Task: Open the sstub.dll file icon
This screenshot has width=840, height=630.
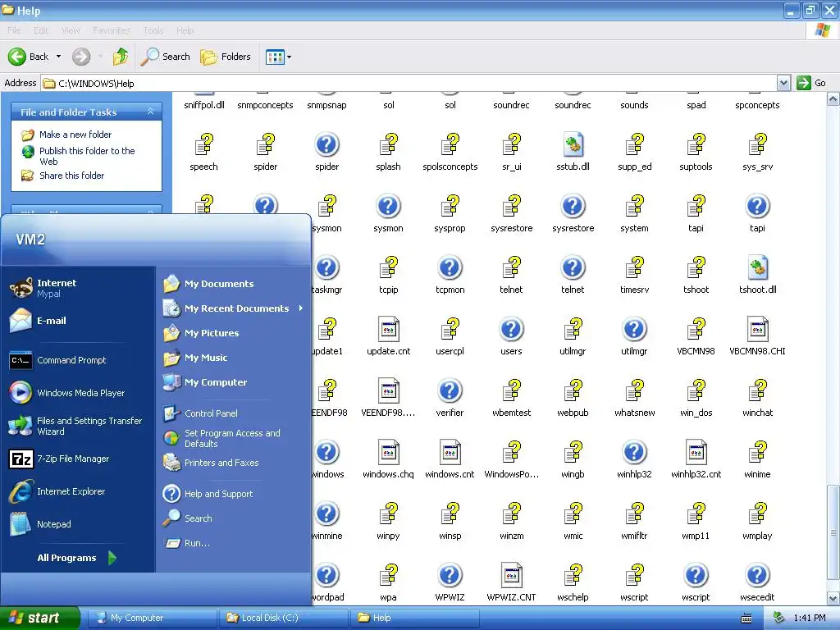Action: pos(573,144)
